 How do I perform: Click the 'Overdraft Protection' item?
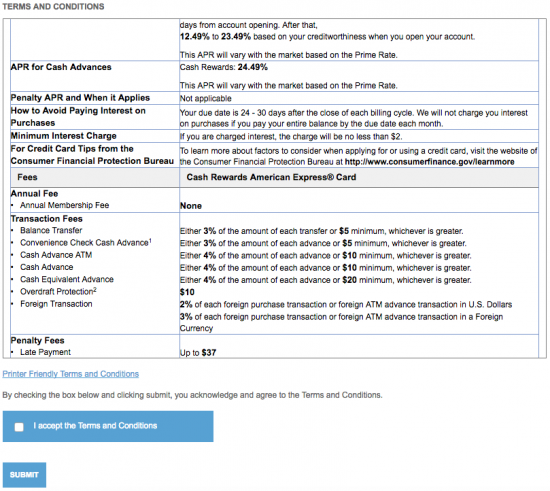(58, 291)
